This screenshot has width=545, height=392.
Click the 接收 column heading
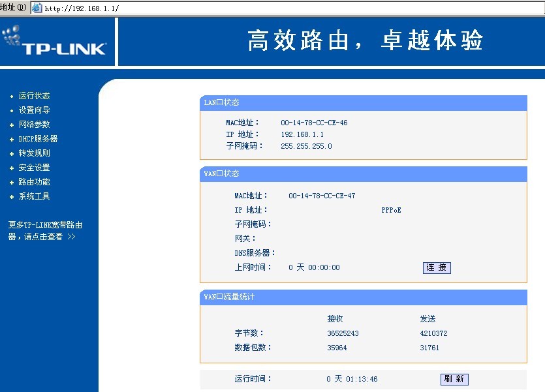335,319
